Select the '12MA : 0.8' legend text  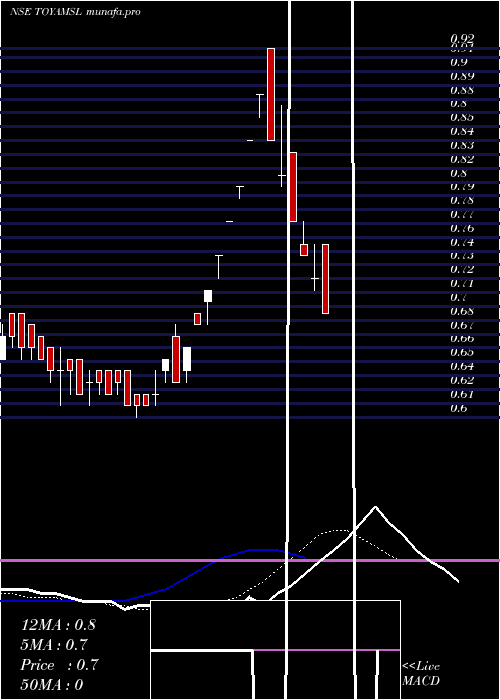click(x=58, y=625)
